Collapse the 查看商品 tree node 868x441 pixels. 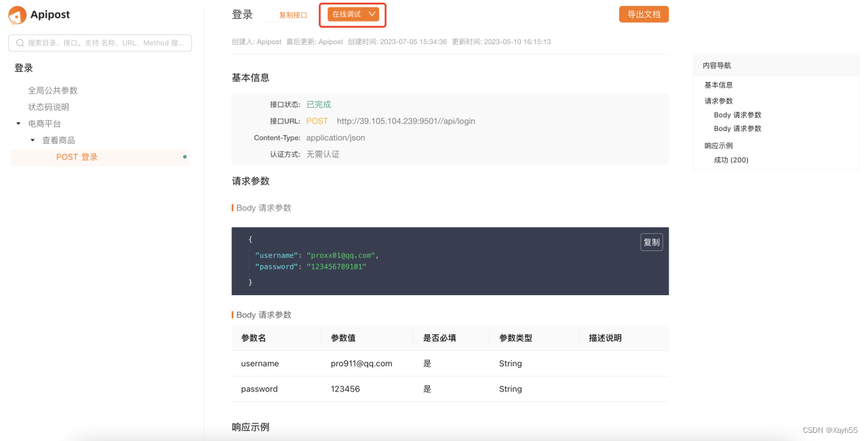pos(31,139)
